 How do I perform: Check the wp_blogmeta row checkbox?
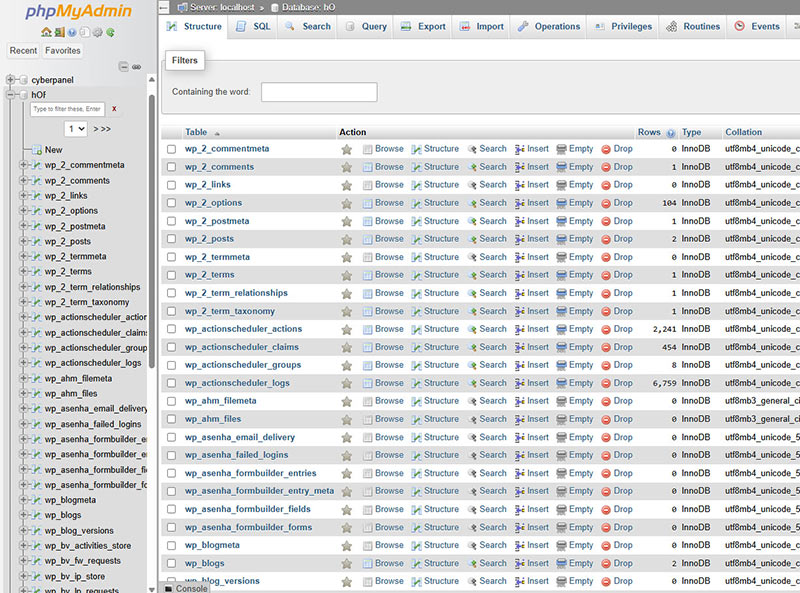click(171, 545)
